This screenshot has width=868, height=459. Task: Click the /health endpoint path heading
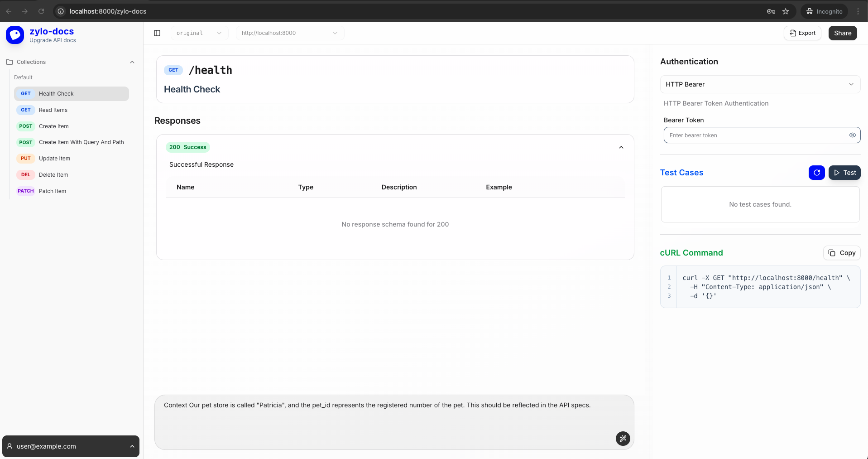click(211, 70)
